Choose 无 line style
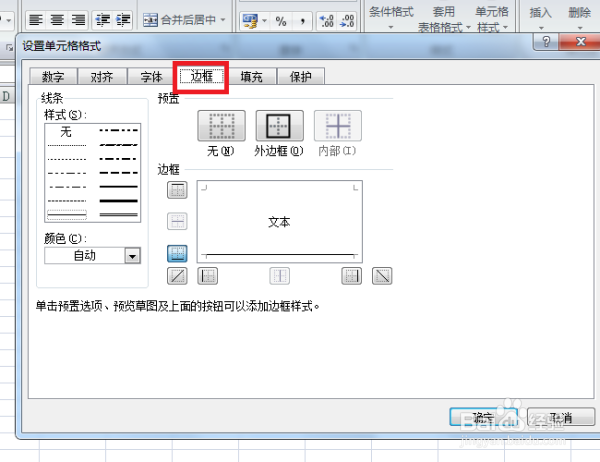Screen dimensions: 600x462 [66, 132]
